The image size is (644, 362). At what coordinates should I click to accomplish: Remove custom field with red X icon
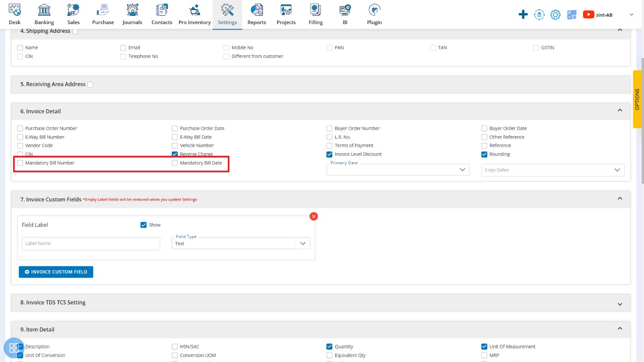click(x=313, y=216)
